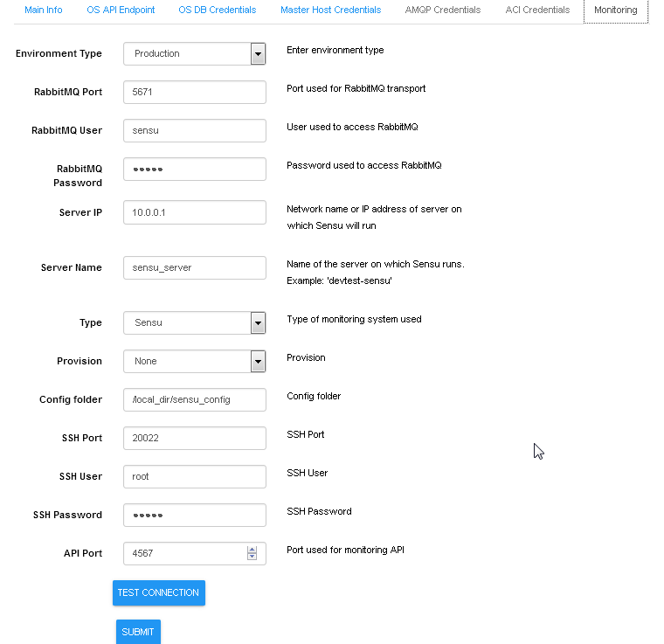664x644 pixels.
Task: Open the Environment Type dropdown
Action: 194,54
